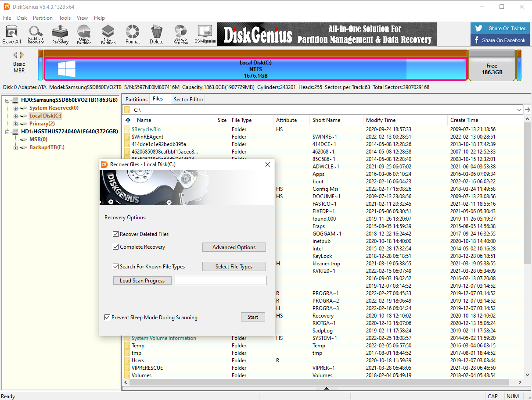The width and height of the screenshot is (532, 400).
Task: Click the Save All toolbar icon
Action: tap(11, 34)
